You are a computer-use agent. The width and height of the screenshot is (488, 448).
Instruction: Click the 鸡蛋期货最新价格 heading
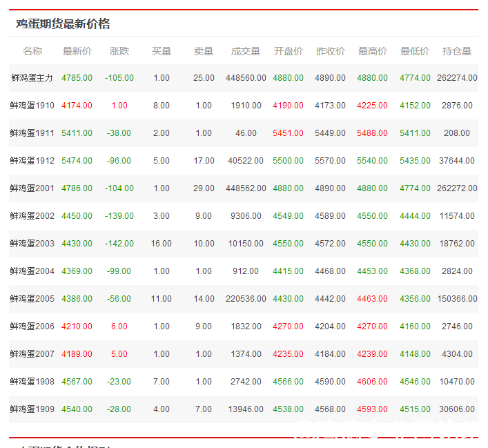click(63, 24)
